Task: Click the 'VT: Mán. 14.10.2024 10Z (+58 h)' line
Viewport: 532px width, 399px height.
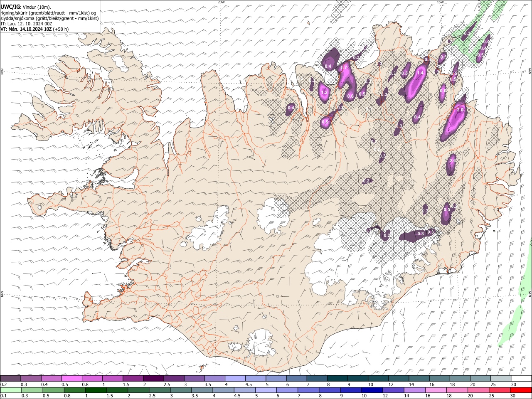Action: point(34,29)
